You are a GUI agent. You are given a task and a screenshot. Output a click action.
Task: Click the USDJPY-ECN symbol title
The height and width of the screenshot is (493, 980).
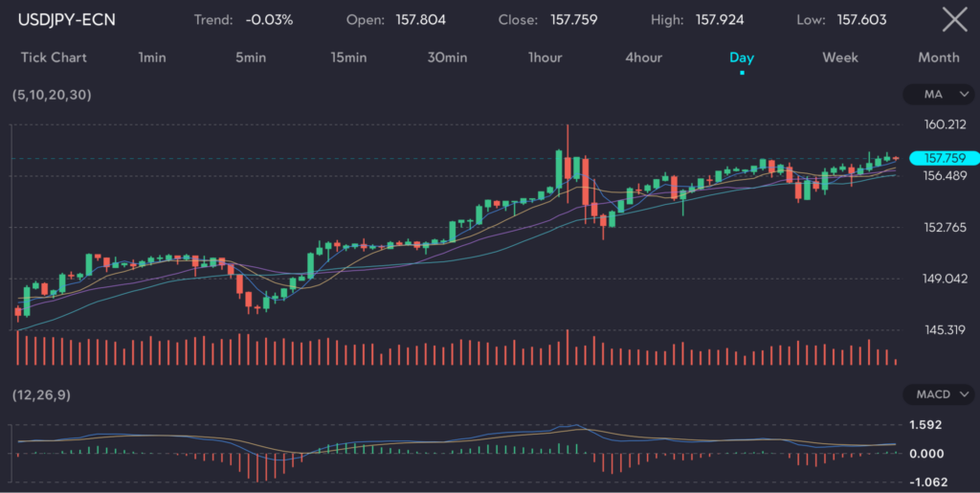click(x=67, y=19)
